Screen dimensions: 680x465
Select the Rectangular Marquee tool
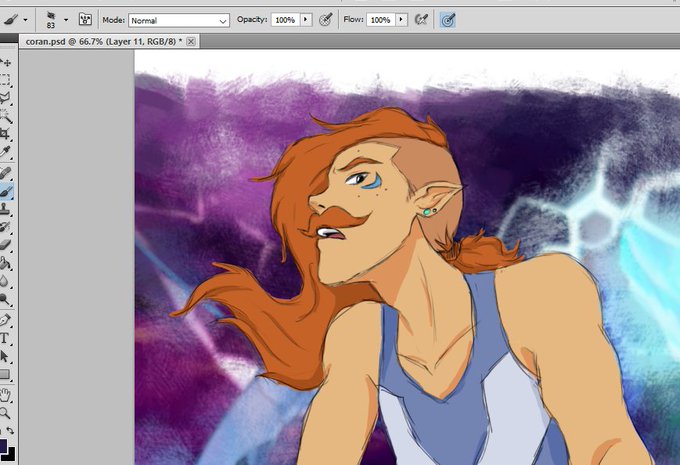(x=5, y=80)
